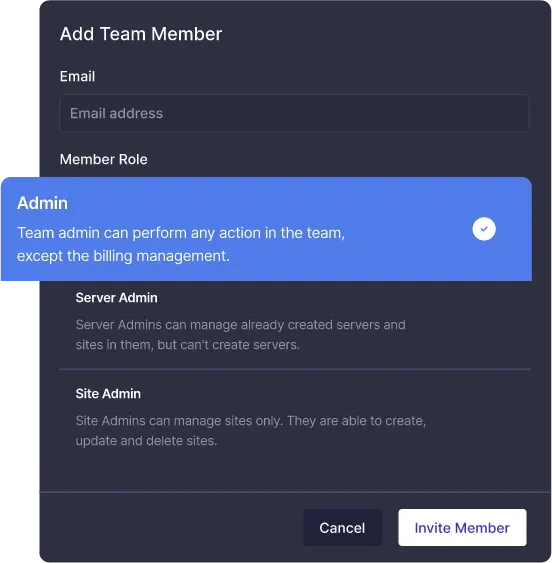Click 'sites in them, but can't create servers' line

tap(187, 345)
